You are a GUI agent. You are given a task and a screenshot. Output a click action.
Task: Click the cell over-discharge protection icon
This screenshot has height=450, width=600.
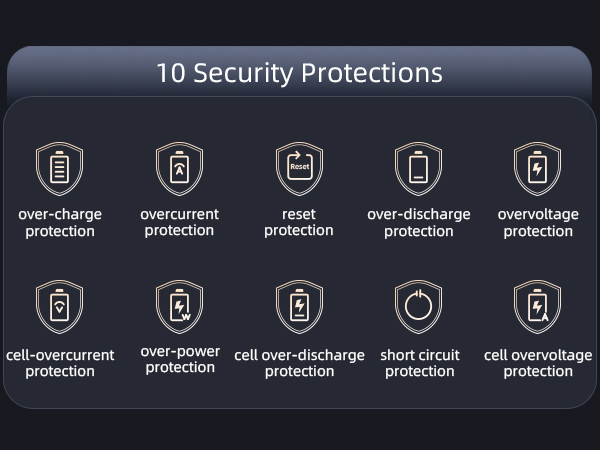299,307
